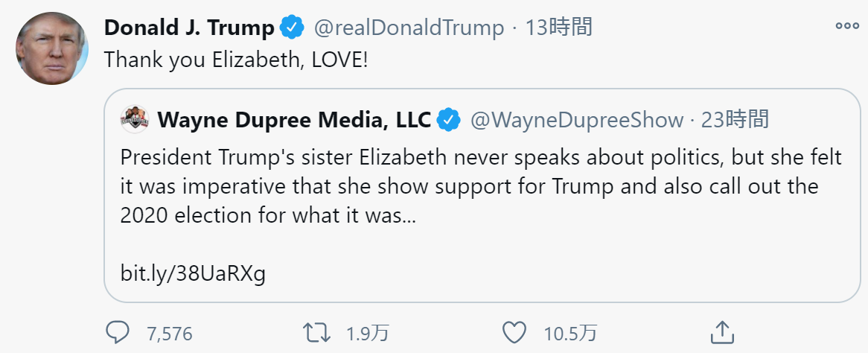Click the 13時間 tweet timestamp
The width and height of the screenshot is (868, 353).
(558, 28)
